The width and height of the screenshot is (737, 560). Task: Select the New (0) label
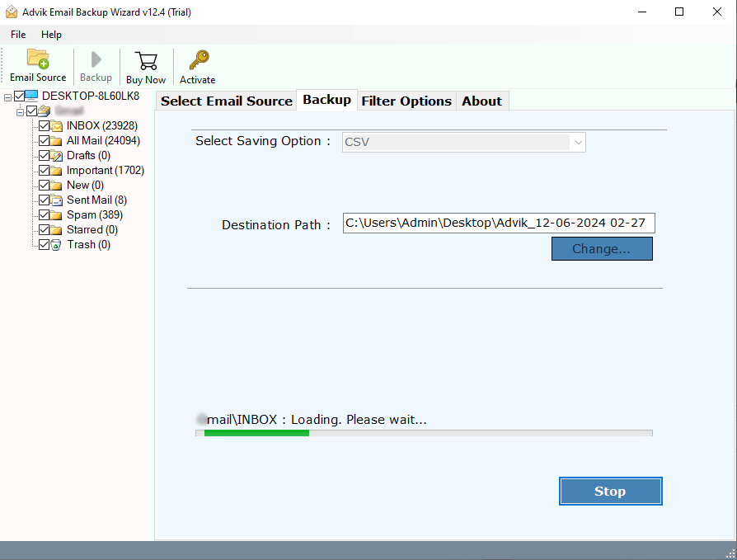point(85,186)
